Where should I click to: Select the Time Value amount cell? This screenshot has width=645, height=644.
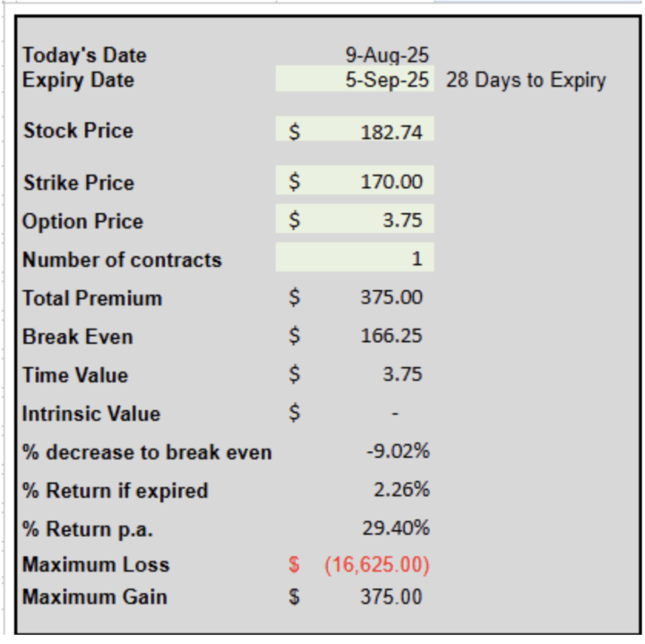tap(355, 374)
